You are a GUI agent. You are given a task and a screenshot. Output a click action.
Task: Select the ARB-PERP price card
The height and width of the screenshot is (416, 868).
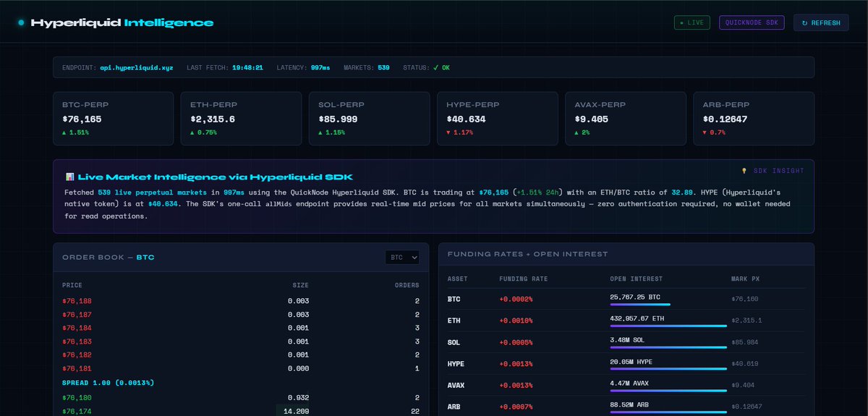[754, 118]
